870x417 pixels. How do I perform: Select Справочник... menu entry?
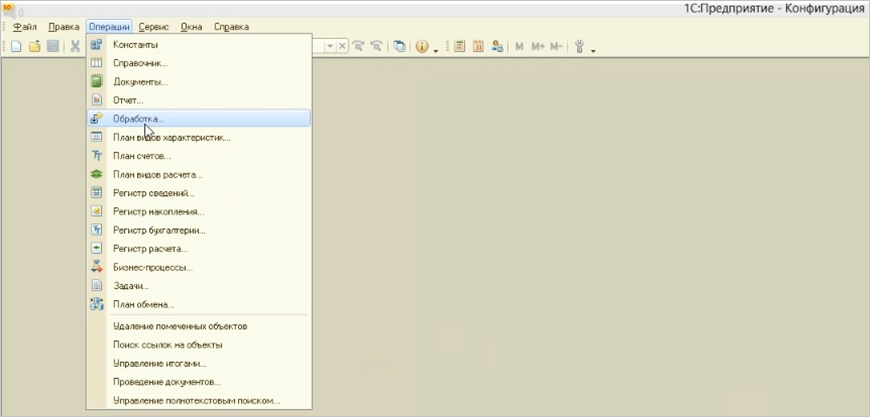tap(199, 63)
